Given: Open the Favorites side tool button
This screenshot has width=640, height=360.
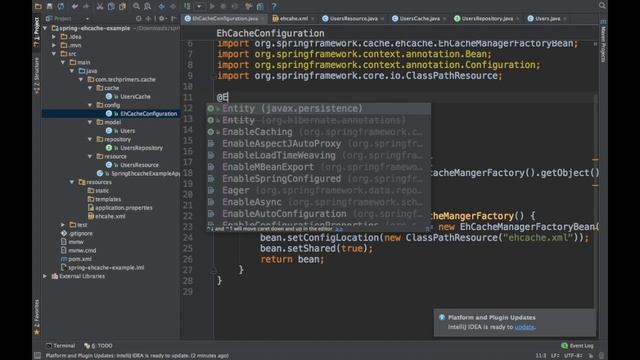Looking at the screenshot, I should 36,317.
